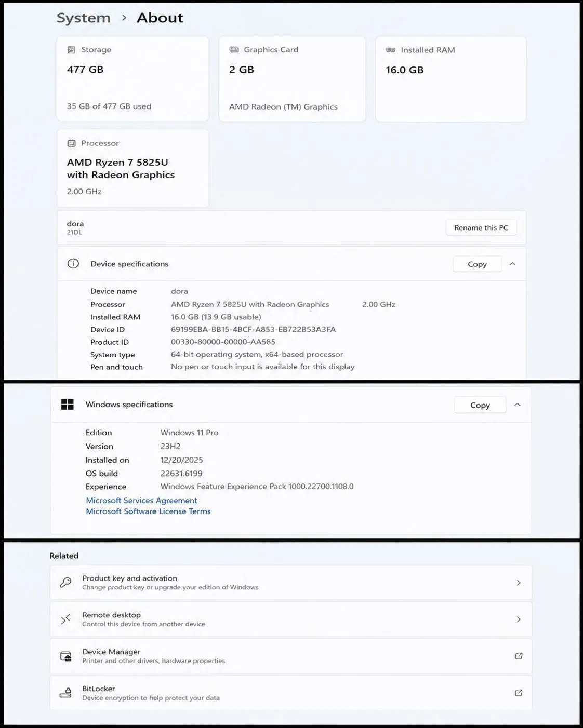Click the Device specifications info icon

click(73, 264)
